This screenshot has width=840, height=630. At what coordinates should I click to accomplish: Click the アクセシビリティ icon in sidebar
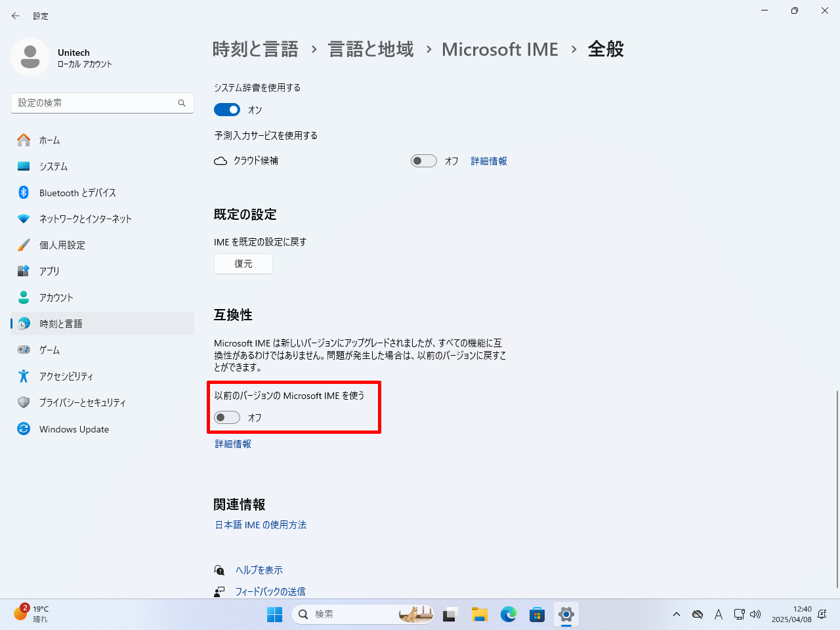click(24, 376)
